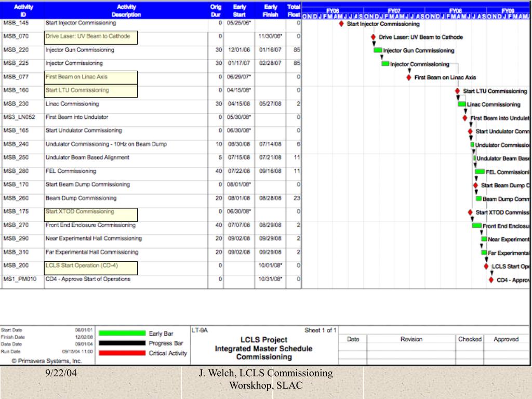Select the Injector Commissioning green Gantt bar
Viewport: 532px width, 399px height.
pyautogui.click(x=385, y=63)
